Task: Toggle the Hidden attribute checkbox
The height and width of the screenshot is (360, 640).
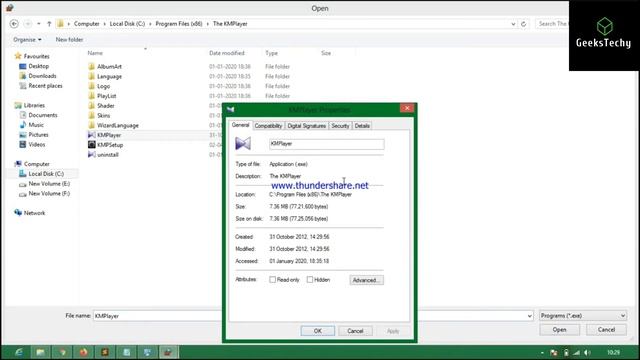Action: [310, 280]
